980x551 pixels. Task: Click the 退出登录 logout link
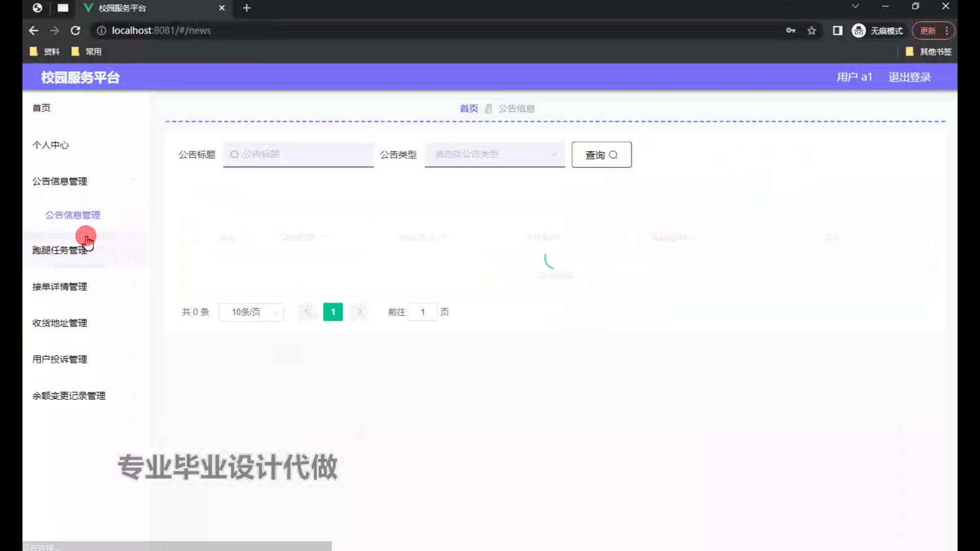pyautogui.click(x=909, y=77)
